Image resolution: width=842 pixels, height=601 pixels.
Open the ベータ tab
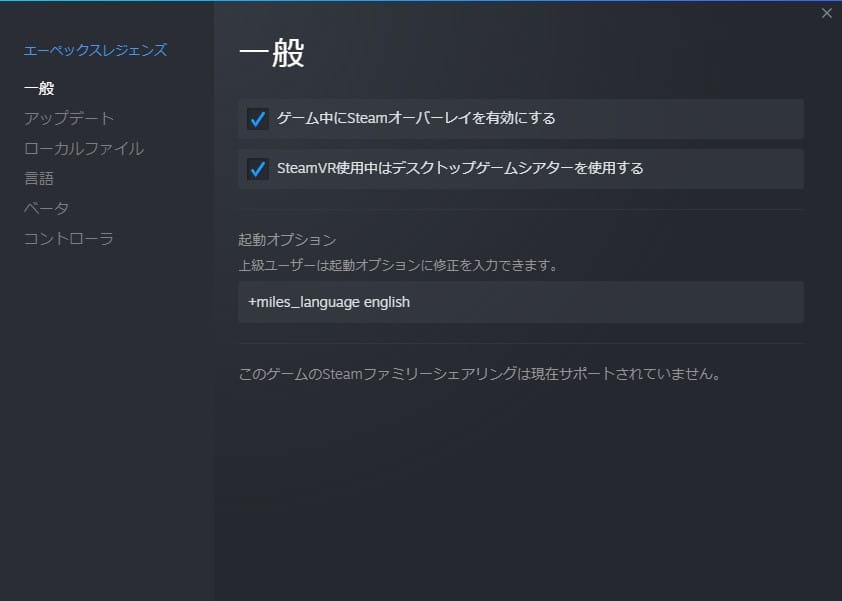tap(47, 209)
